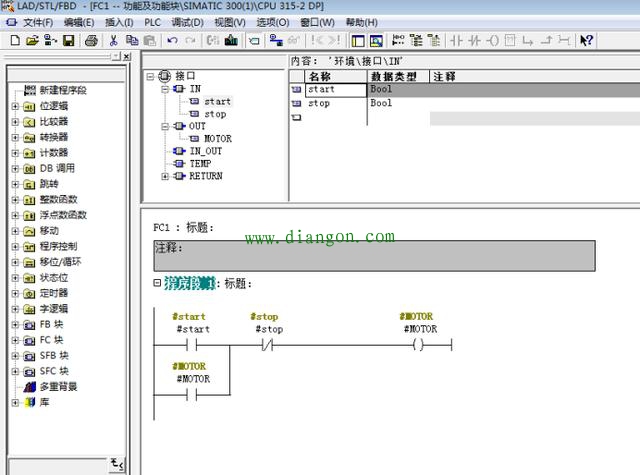This screenshot has width=640, height=475.
Task: Undo the last action via toolbar
Action: [x=172, y=41]
